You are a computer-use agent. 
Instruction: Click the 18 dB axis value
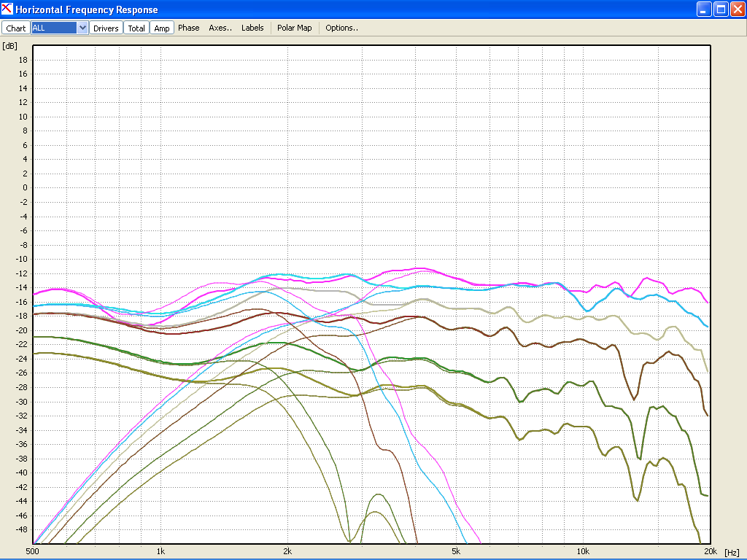pyautogui.click(x=23, y=60)
